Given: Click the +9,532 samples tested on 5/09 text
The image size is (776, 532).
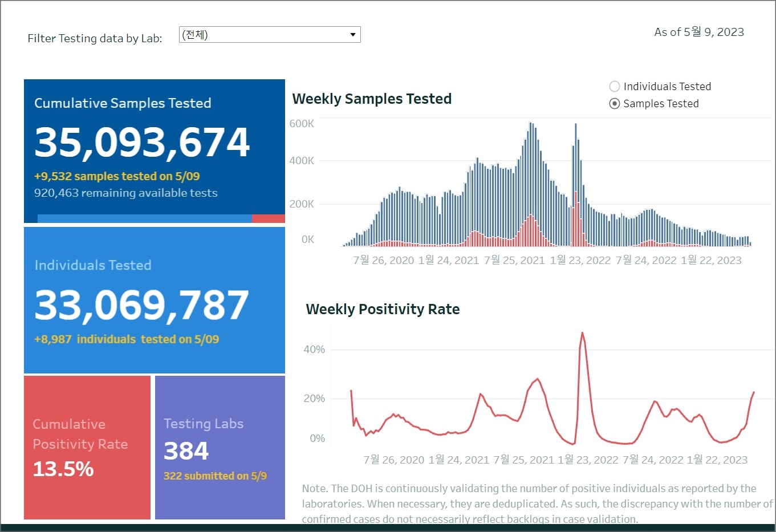Looking at the screenshot, I should pyautogui.click(x=117, y=176).
